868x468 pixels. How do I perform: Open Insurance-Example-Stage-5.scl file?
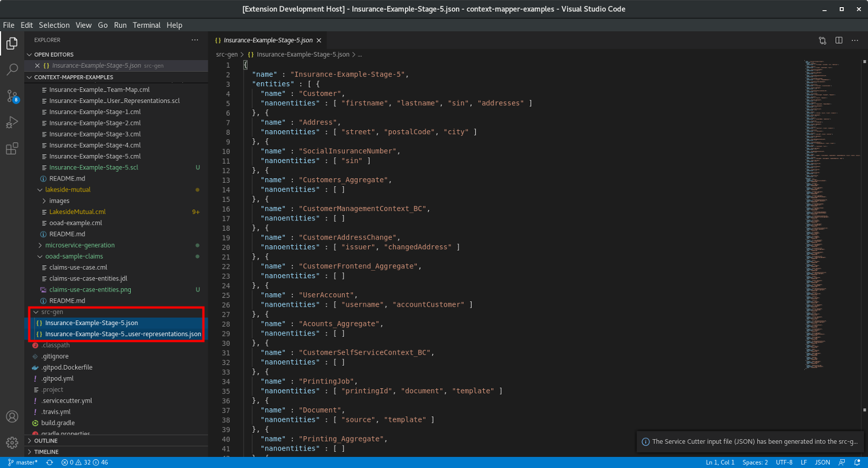click(116, 167)
